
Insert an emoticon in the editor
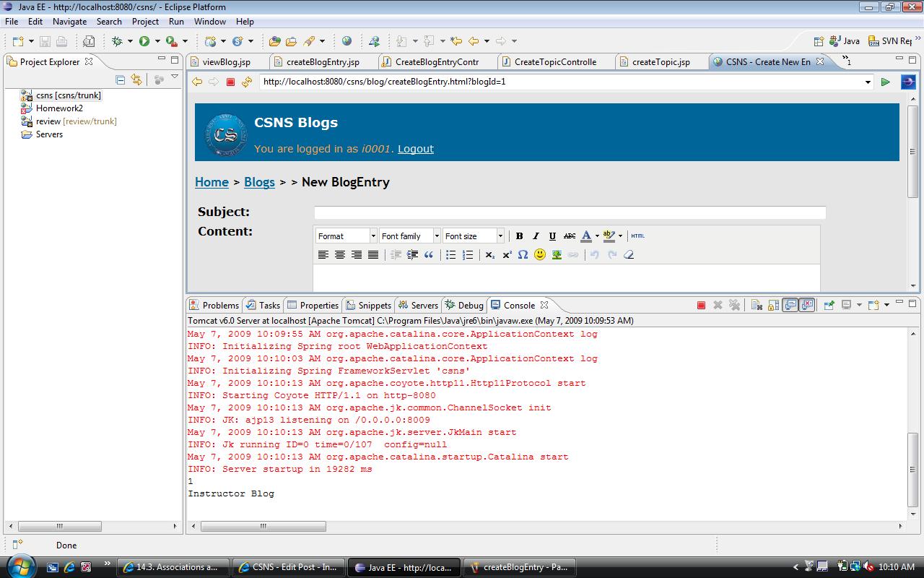coord(539,254)
